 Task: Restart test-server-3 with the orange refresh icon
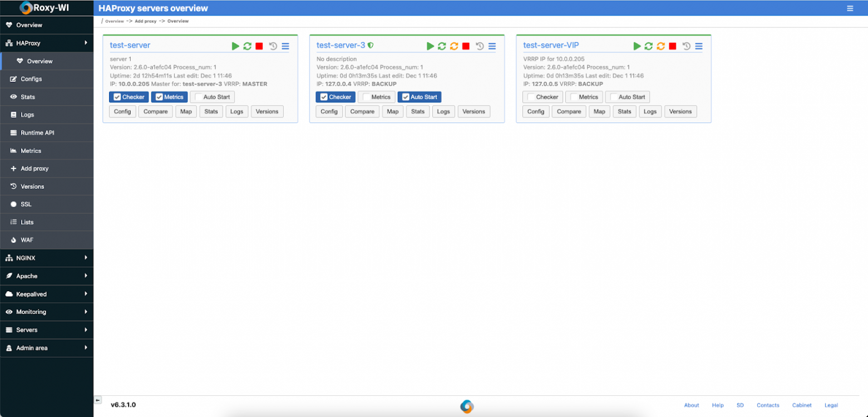pos(454,46)
